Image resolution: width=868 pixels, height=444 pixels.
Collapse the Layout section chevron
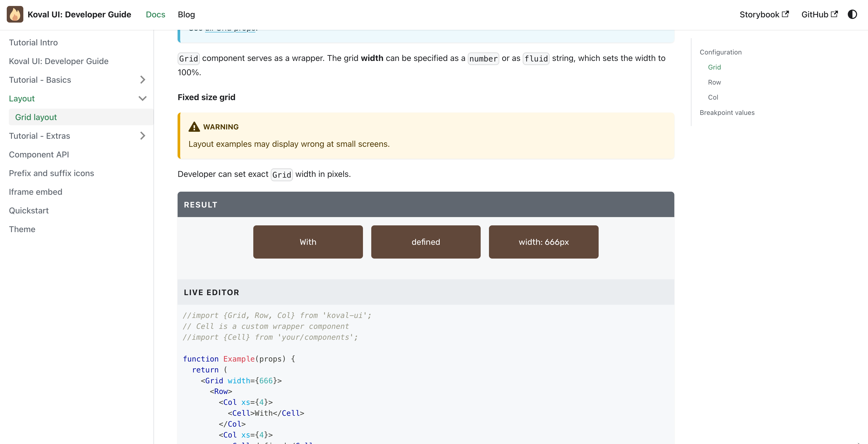click(143, 99)
